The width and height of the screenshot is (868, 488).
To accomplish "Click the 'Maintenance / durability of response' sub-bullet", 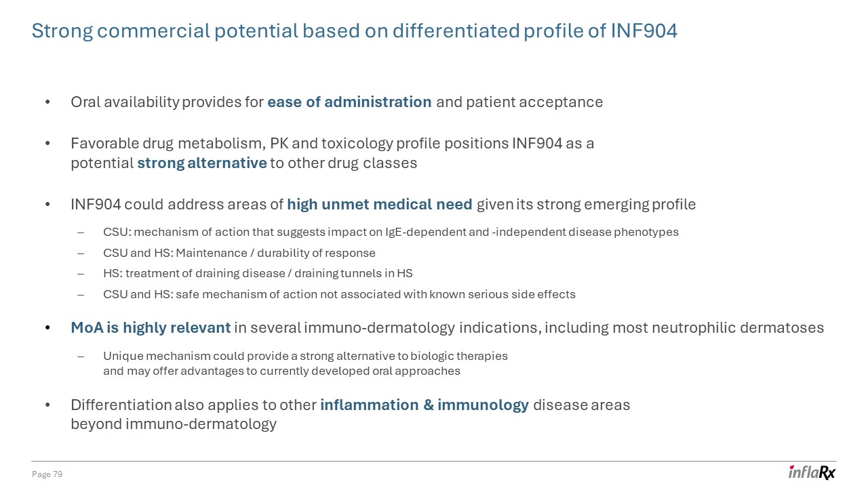I will click(239, 253).
